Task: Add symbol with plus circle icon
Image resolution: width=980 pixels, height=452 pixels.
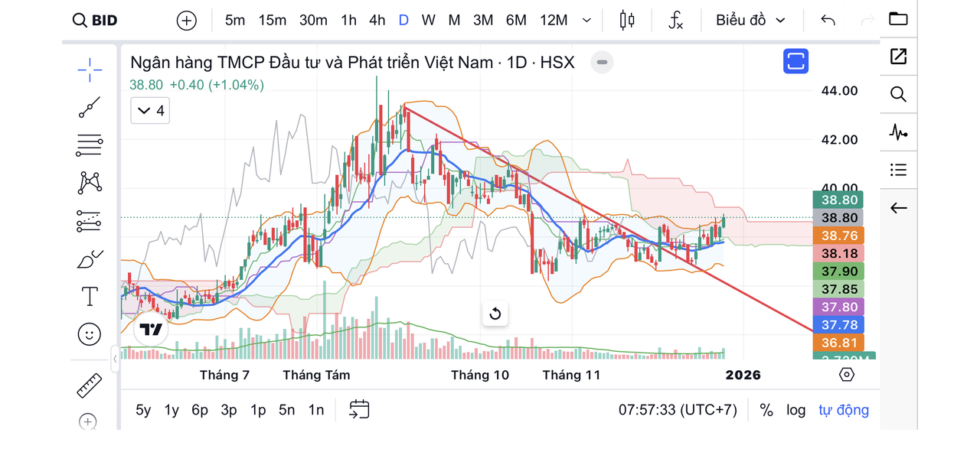Action: [x=187, y=21]
